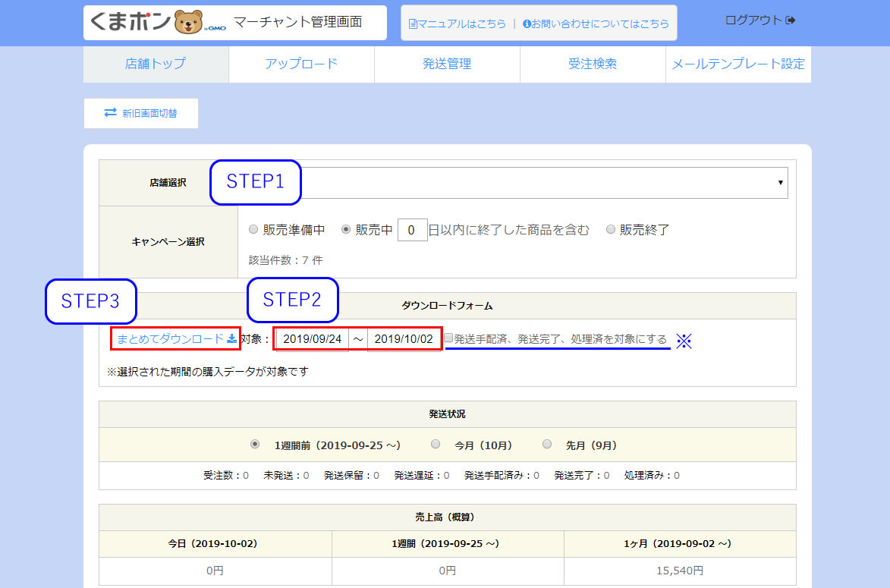Switch to the 発送管理 tab

coord(447,64)
